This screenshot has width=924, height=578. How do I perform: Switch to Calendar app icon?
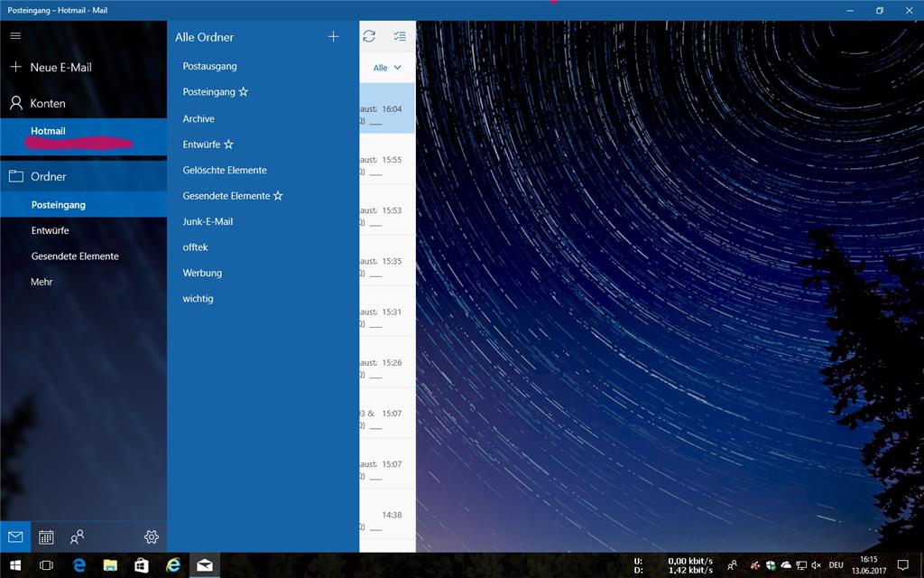pos(46,536)
